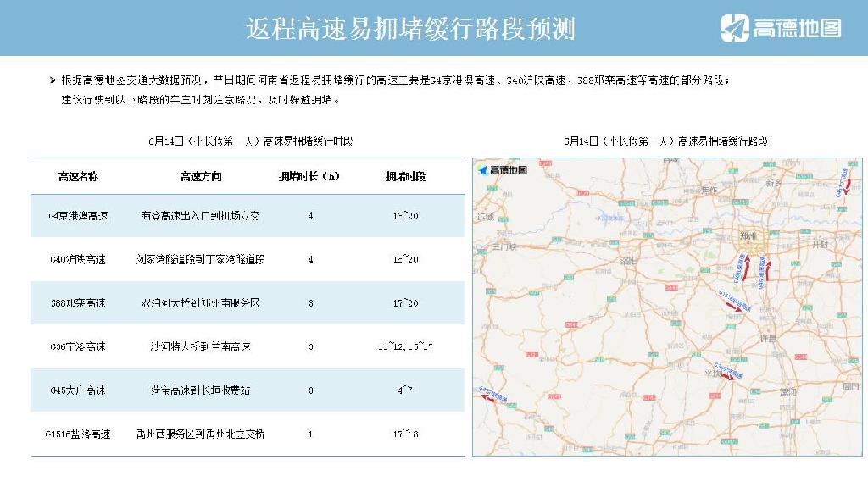868x487 pixels.
Task: Click the S88 red congestion arrow below 郑州
Action: pyautogui.click(x=746, y=268)
